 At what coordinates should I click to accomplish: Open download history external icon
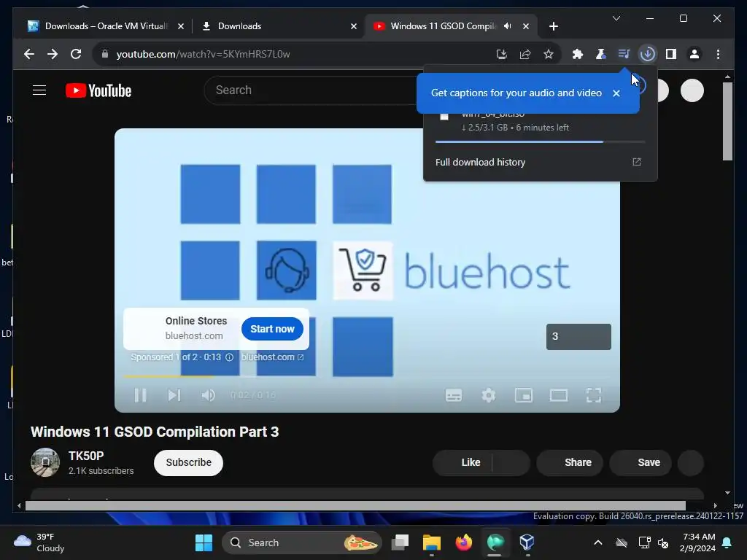coord(636,163)
